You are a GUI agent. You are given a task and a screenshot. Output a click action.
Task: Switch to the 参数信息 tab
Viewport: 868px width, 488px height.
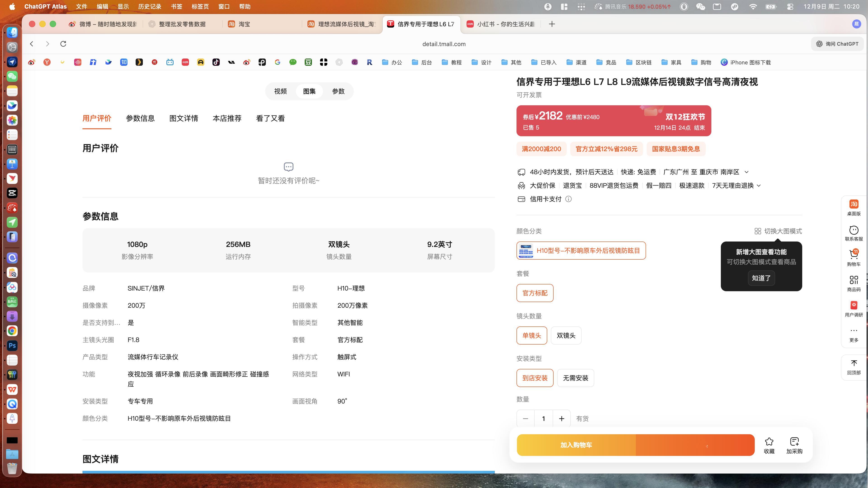pyautogui.click(x=140, y=118)
